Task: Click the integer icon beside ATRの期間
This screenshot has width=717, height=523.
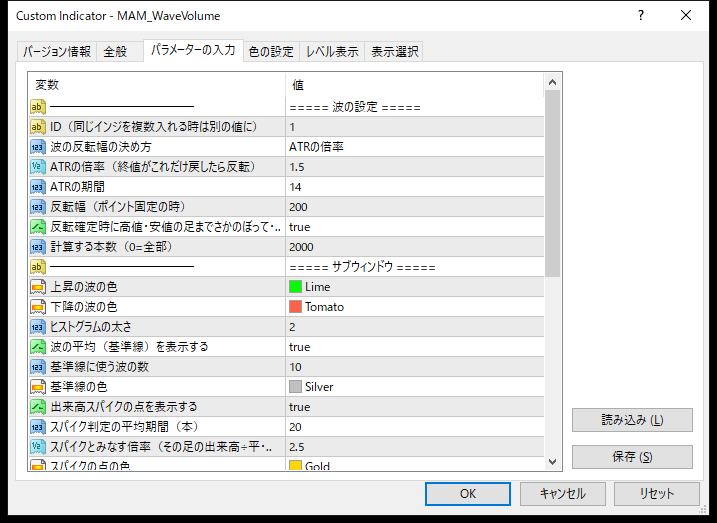Action: [x=38, y=187]
